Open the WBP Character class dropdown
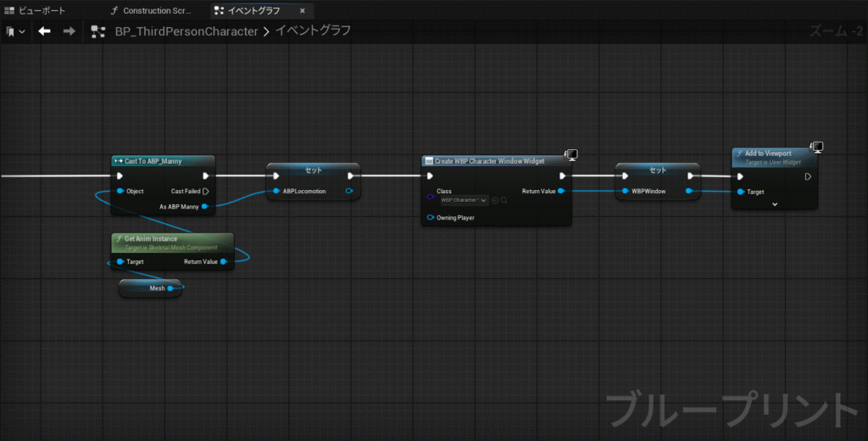 [x=464, y=200]
